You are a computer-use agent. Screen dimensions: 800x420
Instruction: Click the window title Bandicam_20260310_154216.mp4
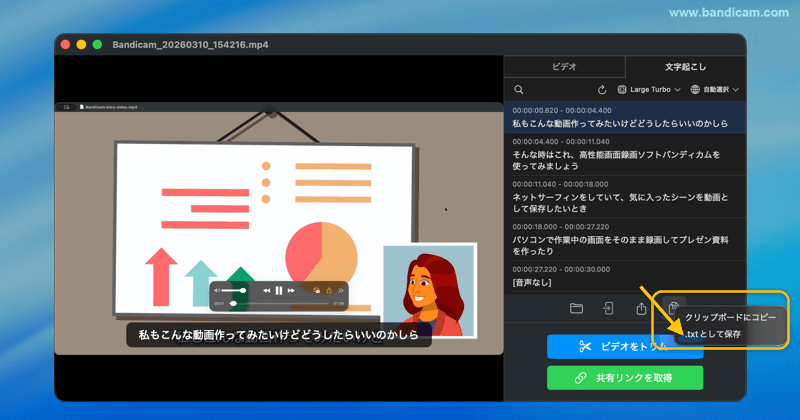point(190,45)
